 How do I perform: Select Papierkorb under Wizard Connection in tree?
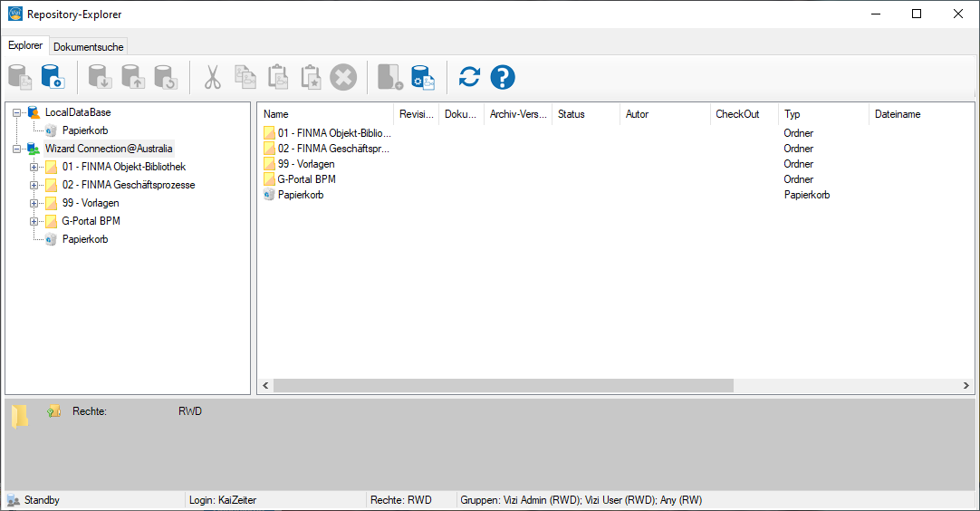click(x=85, y=239)
